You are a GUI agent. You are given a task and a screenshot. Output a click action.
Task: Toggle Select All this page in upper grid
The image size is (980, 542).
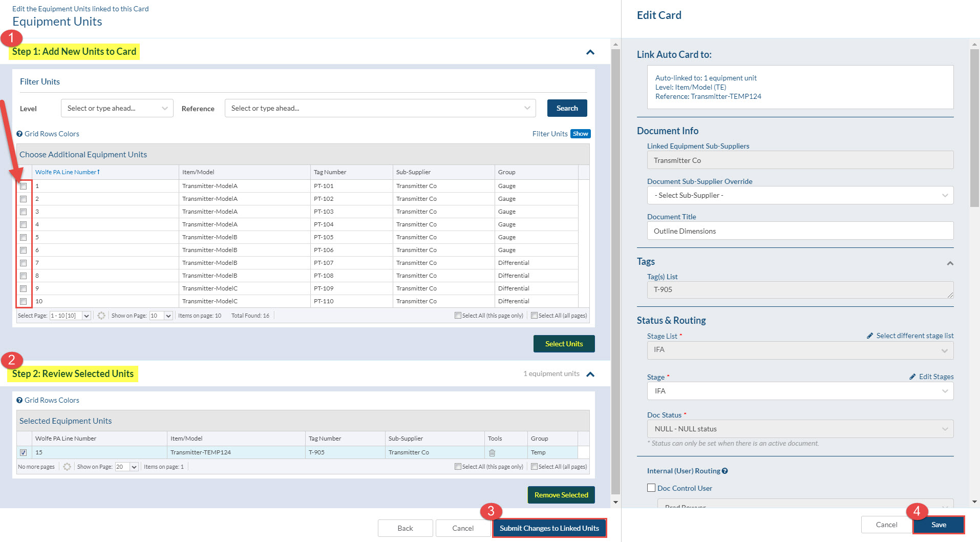coord(458,316)
